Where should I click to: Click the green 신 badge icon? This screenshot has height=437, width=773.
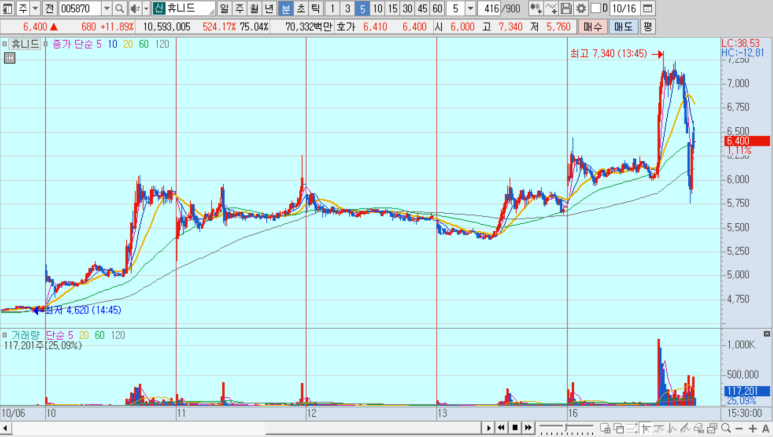158,8
